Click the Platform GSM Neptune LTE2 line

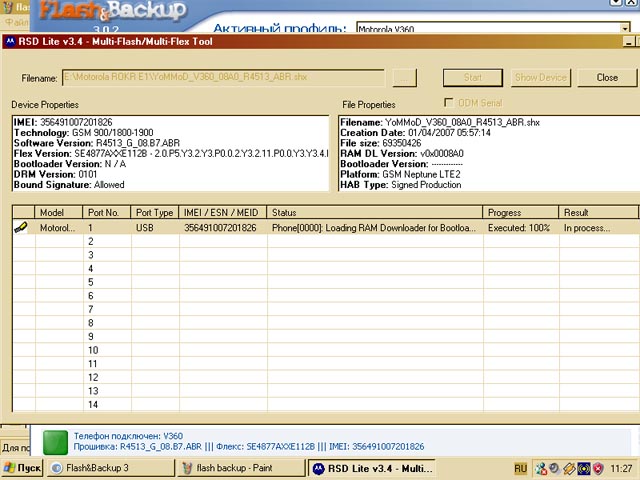coord(400,174)
